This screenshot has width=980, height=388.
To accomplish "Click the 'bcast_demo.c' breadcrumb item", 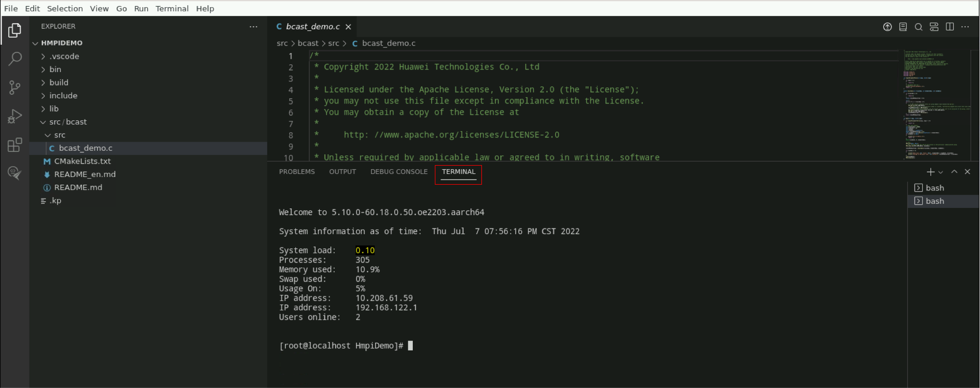I will (x=389, y=43).
